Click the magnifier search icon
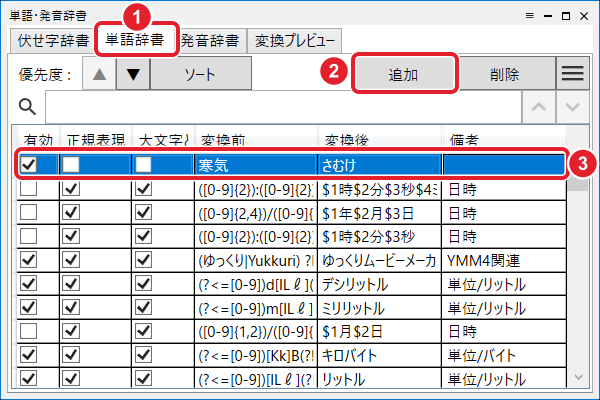The width and height of the screenshot is (600, 400). tap(28, 107)
